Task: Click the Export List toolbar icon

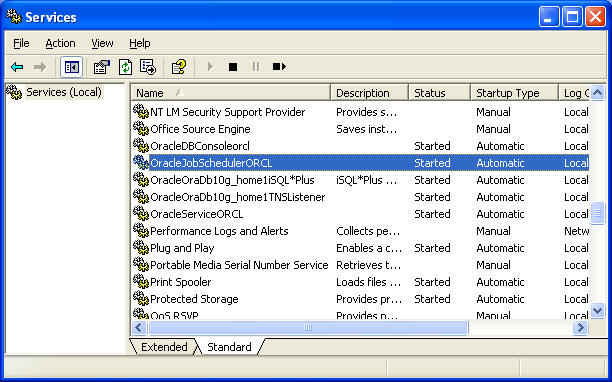Action: (148, 67)
